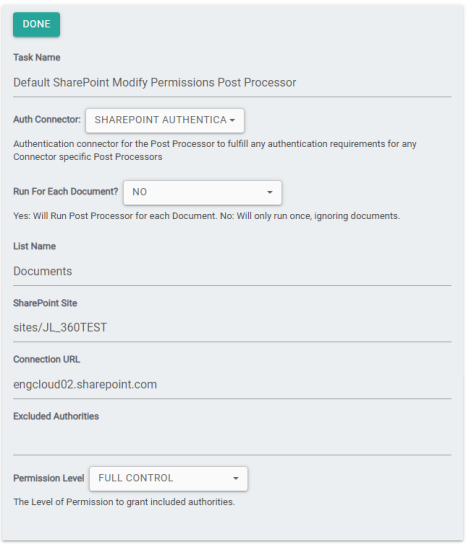The height and width of the screenshot is (544, 466).
Task: Click the green DONE button
Action: point(36,24)
